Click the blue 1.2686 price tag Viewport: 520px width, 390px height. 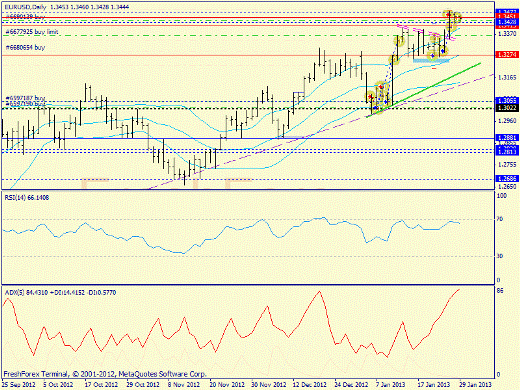click(x=507, y=179)
